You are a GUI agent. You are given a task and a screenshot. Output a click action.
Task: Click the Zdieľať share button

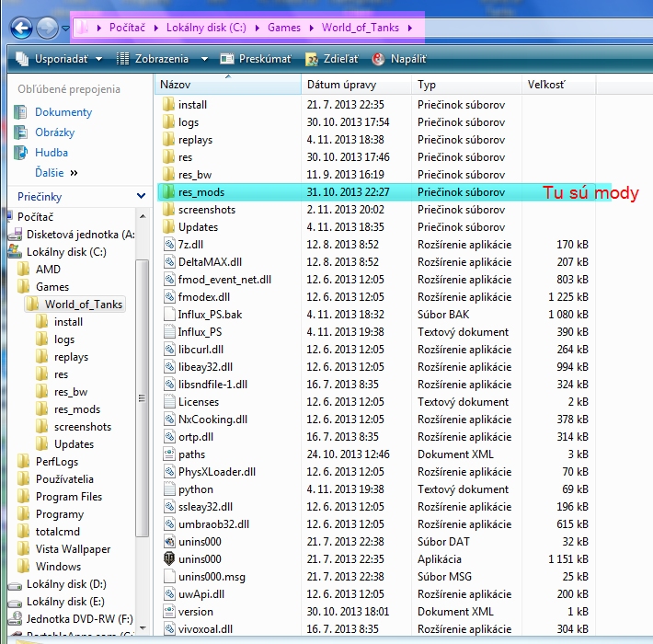click(331, 59)
